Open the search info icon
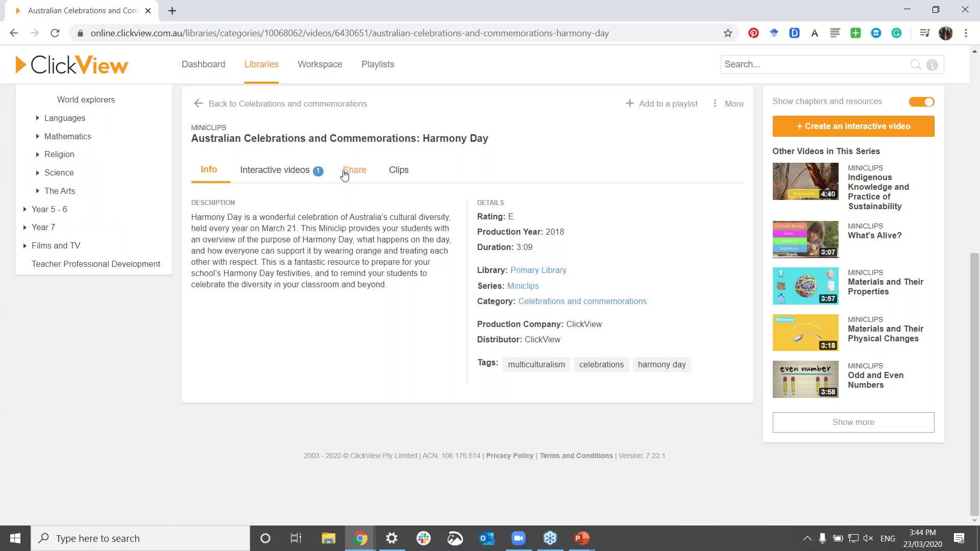The image size is (980, 551). [x=932, y=65]
